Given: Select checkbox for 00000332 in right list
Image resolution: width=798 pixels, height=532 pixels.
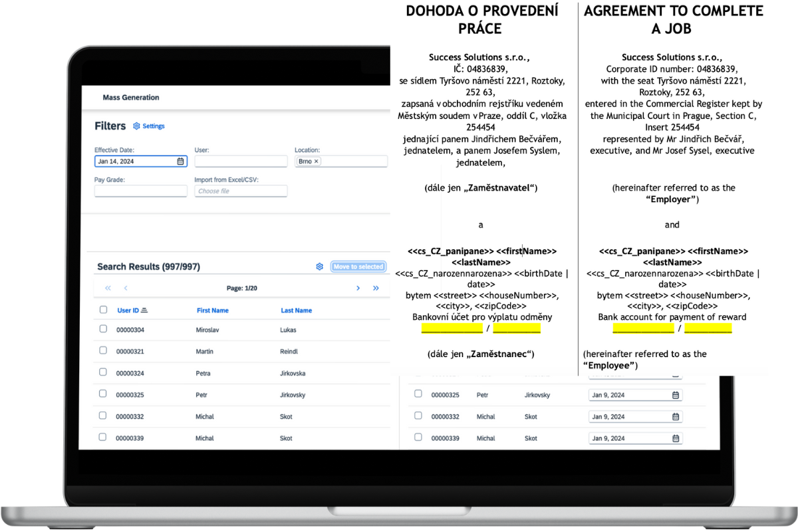Looking at the screenshot, I should [418, 416].
